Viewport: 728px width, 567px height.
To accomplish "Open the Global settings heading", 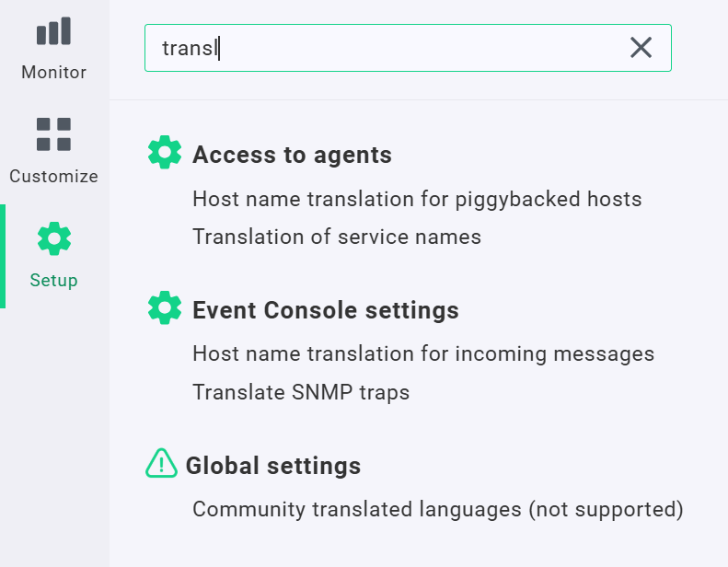I will (272, 466).
